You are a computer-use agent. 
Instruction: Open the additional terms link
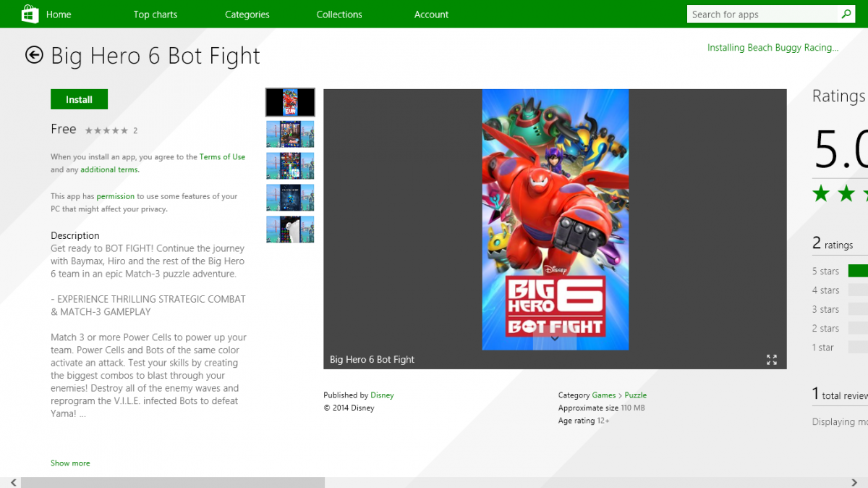pos(109,169)
